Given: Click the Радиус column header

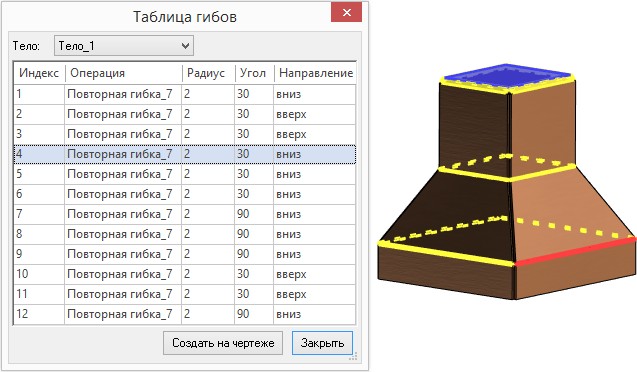Looking at the screenshot, I should coord(208,73).
